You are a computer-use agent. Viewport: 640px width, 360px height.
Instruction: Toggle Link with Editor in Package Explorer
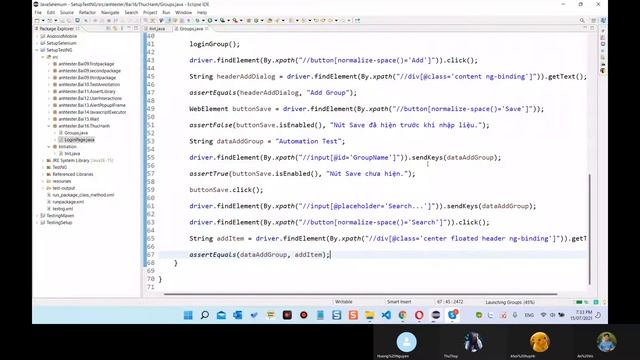[115, 29]
